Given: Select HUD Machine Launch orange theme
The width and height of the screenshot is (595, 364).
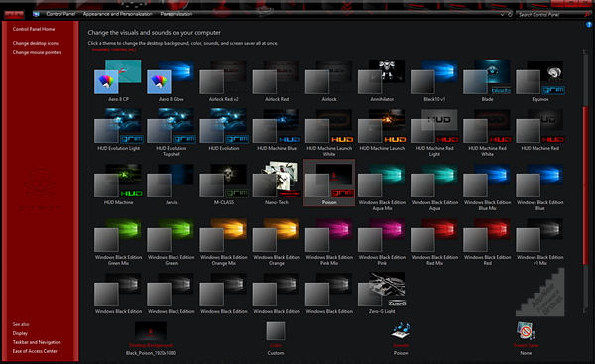Looking at the screenshot, I should [382, 131].
